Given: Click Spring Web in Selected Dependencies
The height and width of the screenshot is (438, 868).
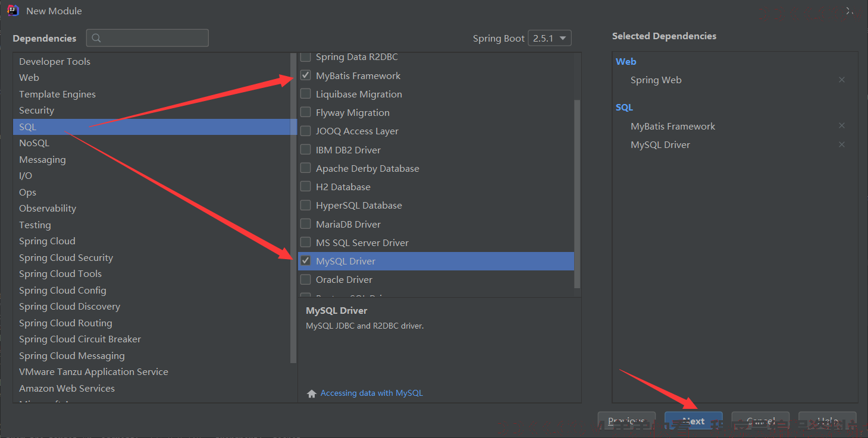Looking at the screenshot, I should tap(656, 80).
